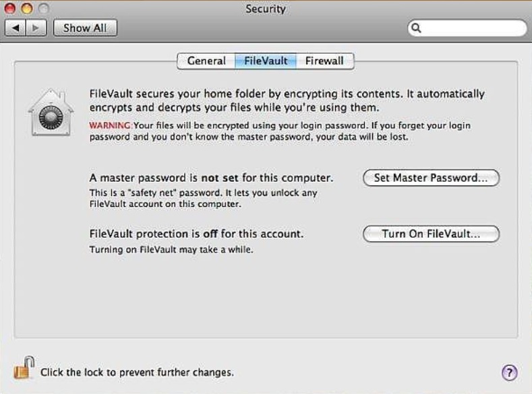Open help with the question mark button
The height and width of the screenshot is (394, 532).
(x=509, y=372)
